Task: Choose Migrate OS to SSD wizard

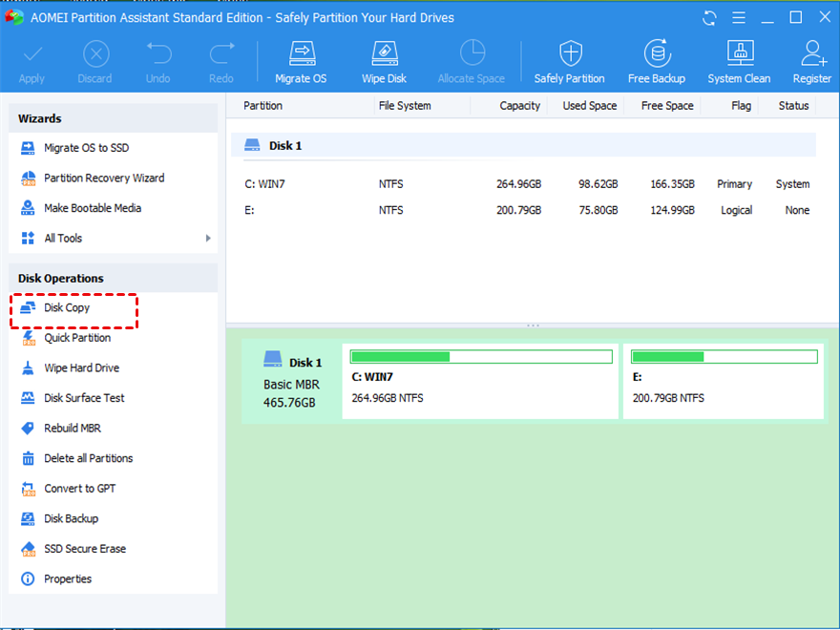Action: click(x=86, y=148)
